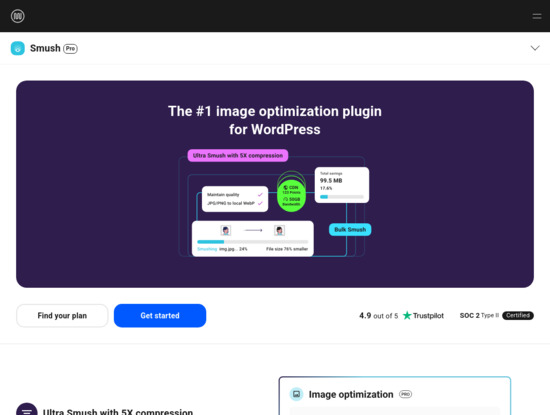The height and width of the screenshot is (415, 550).
Task: Click the Maintain quality checkmark
Action: [260, 195]
